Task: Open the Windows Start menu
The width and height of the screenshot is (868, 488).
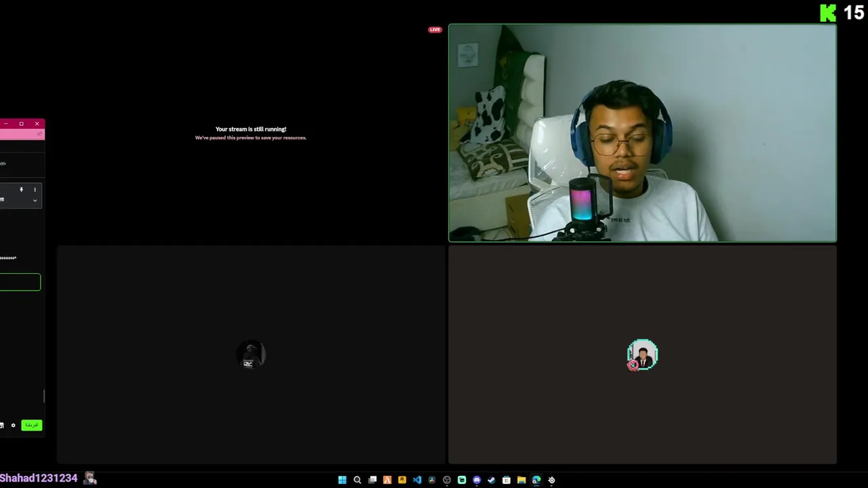Action: (342, 480)
